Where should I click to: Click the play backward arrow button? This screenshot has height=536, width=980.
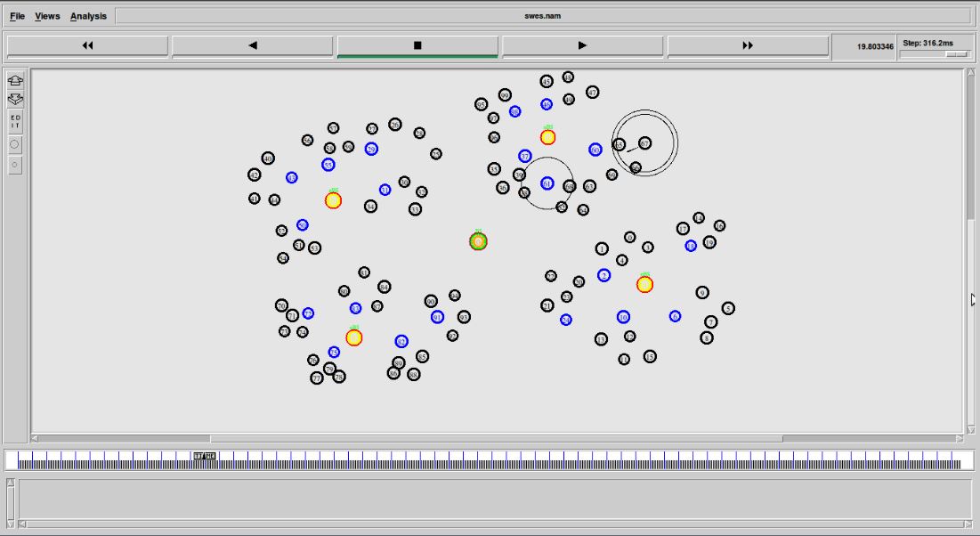253,45
